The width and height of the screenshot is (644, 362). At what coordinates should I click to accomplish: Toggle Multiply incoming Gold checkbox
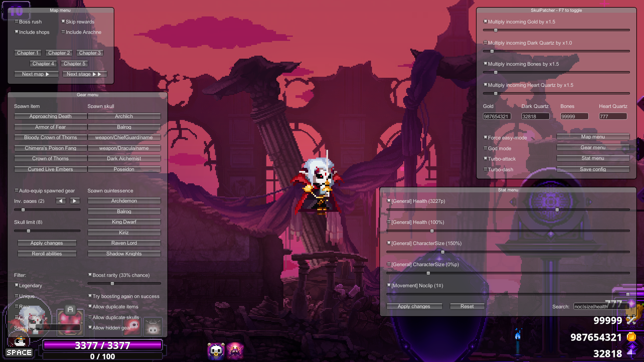tap(485, 21)
